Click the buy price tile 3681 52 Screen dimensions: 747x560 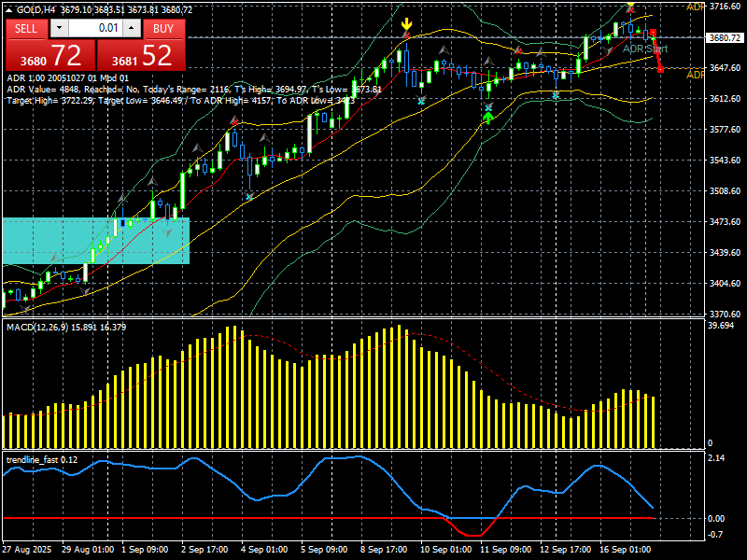141,56
